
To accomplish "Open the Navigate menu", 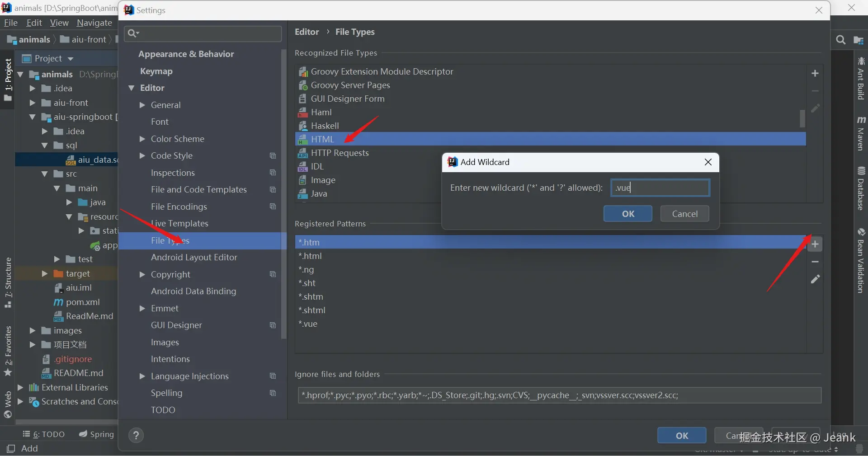I will point(94,23).
